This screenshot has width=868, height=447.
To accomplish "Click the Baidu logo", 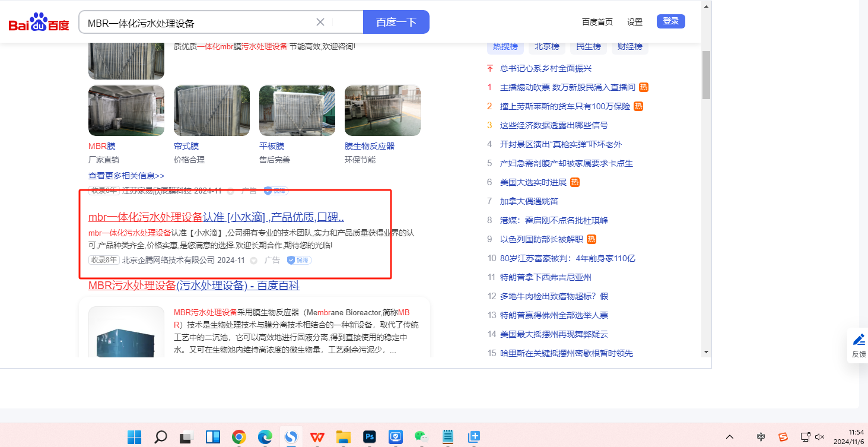I will coord(39,23).
